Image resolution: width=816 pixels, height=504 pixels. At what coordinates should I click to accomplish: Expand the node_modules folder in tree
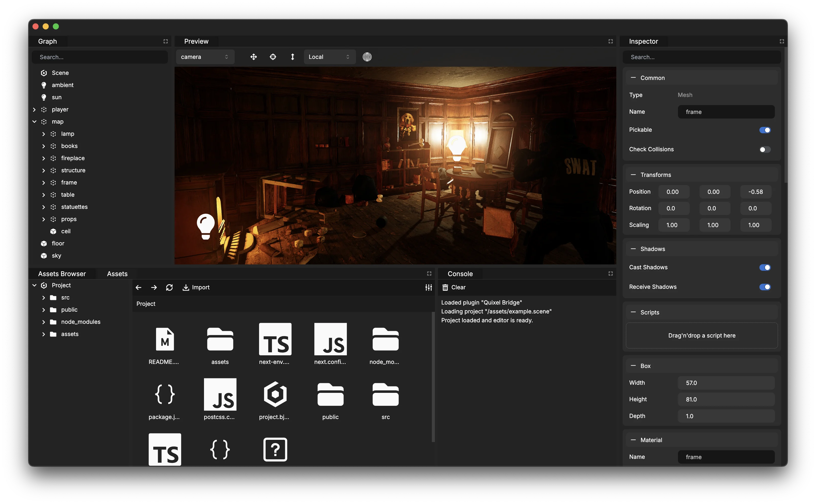(44, 322)
